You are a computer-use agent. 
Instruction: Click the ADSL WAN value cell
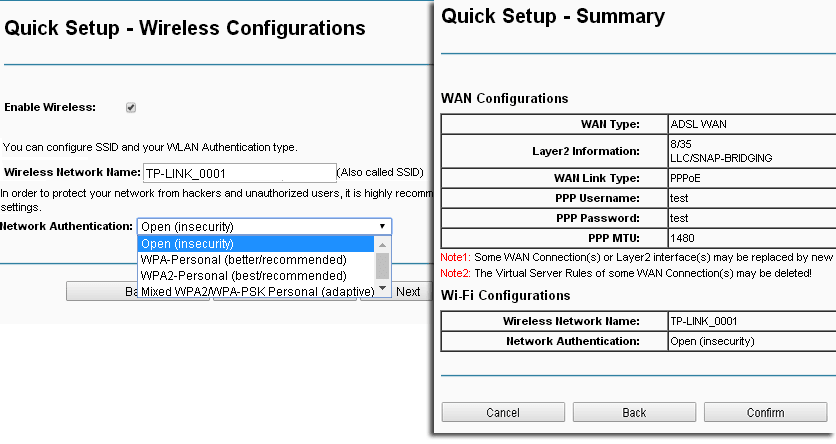[x=750, y=125]
